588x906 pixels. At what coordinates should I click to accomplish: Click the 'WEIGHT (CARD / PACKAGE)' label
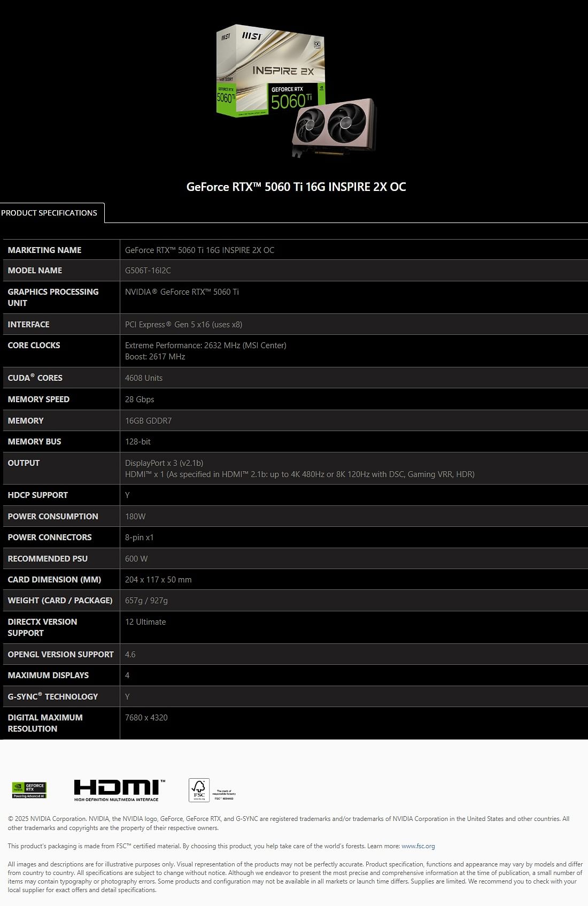point(60,601)
